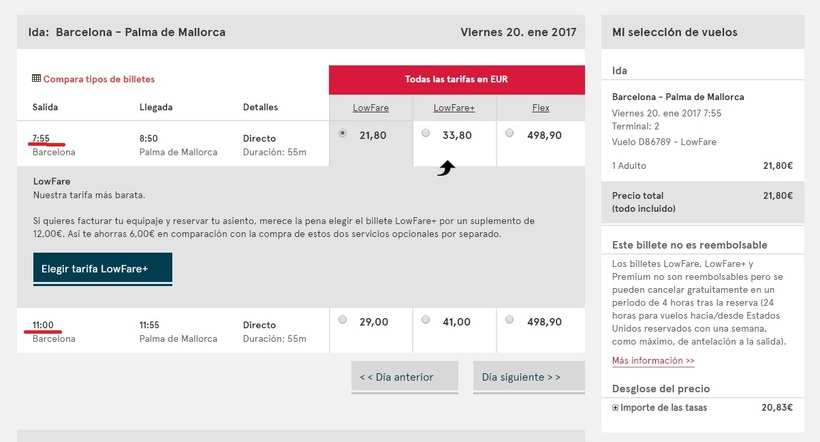Click the table icon beside Compara tipos de billetes
Viewport: 820px width, 442px height.
[x=36, y=78]
